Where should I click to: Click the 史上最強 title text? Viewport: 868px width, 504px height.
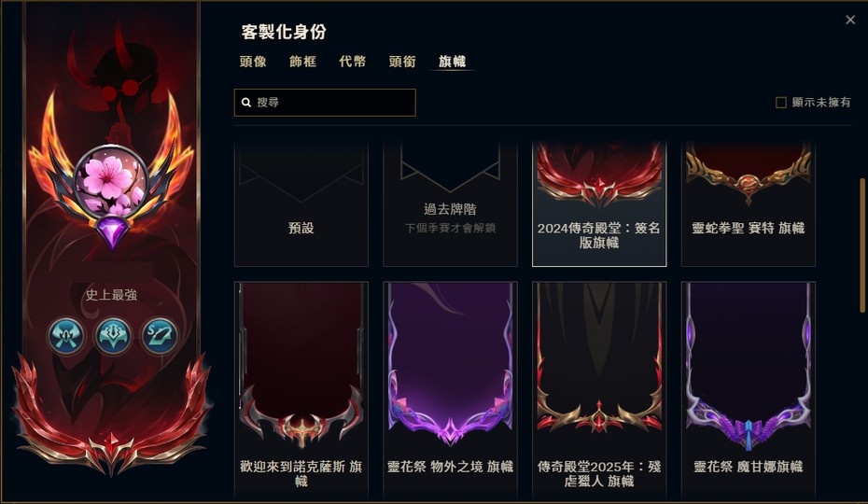click(x=111, y=295)
